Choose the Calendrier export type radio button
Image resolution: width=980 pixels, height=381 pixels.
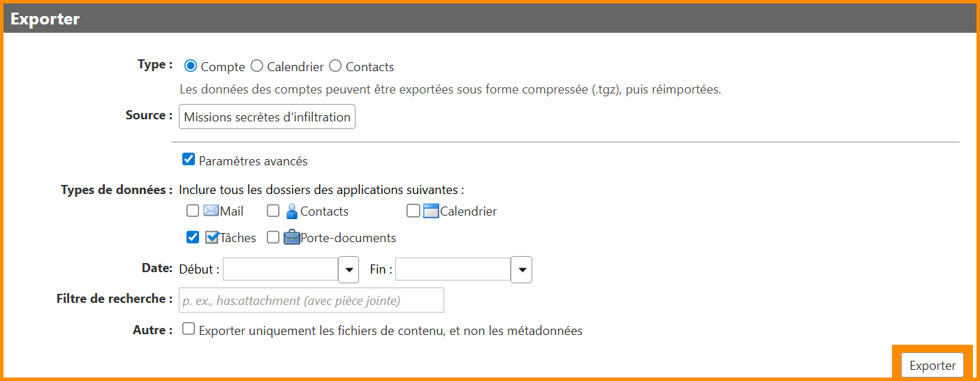coord(257,66)
